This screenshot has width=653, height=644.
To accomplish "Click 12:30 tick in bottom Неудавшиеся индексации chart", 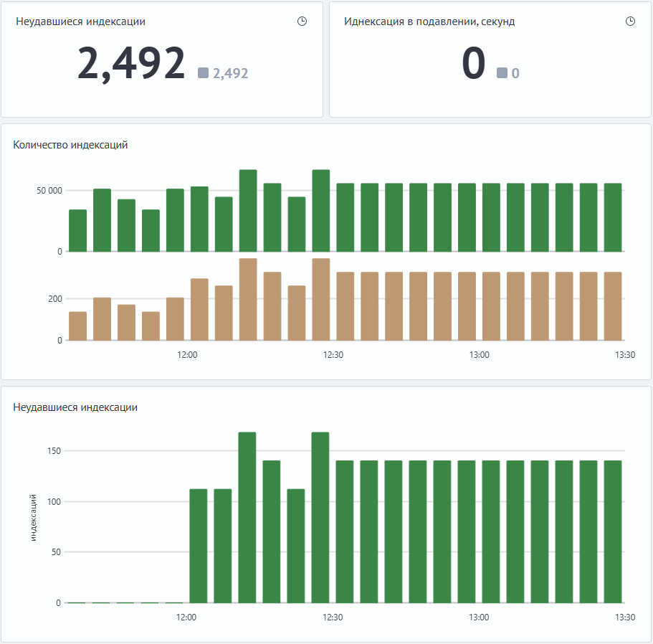I will pos(333,617).
